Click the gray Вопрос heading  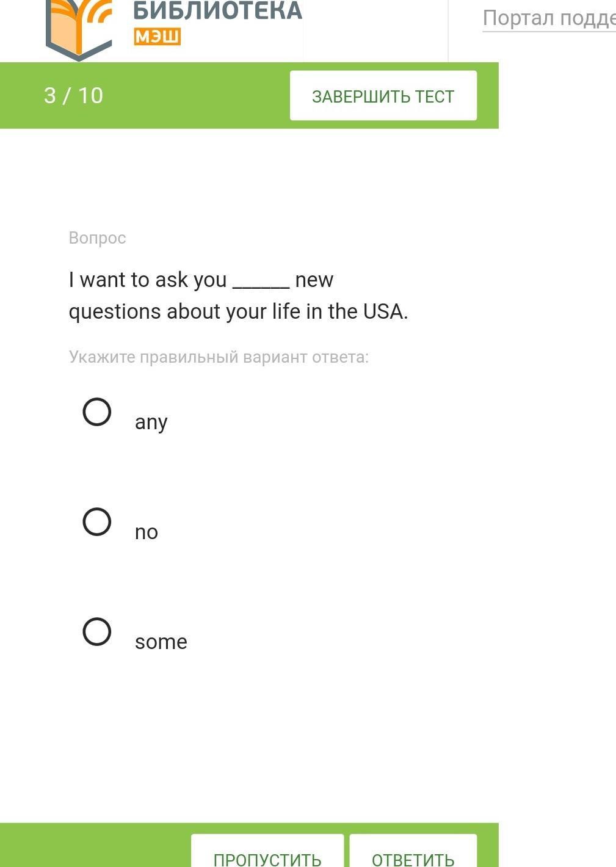click(98, 238)
